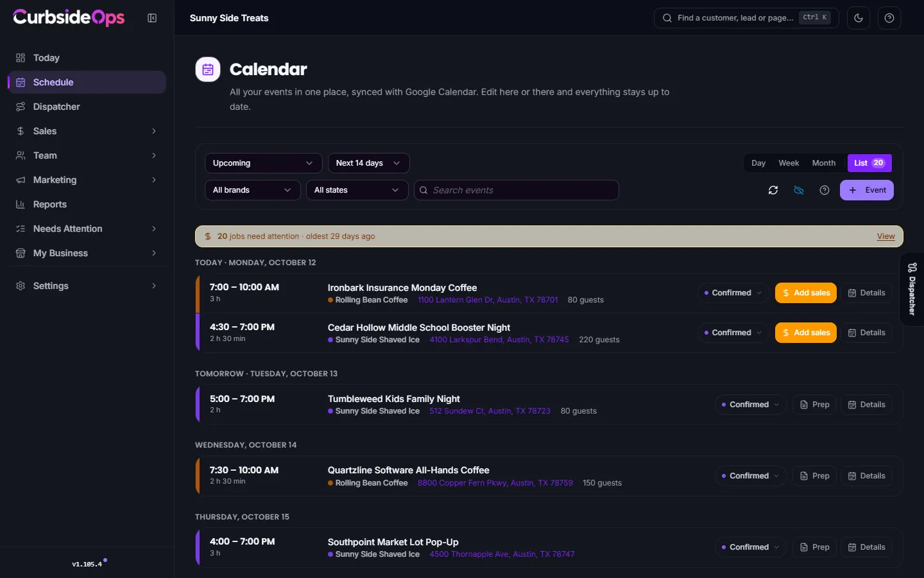924x578 pixels.
Task: Add sales for Ironbark Insurance Monday Coffee
Action: click(x=806, y=293)
